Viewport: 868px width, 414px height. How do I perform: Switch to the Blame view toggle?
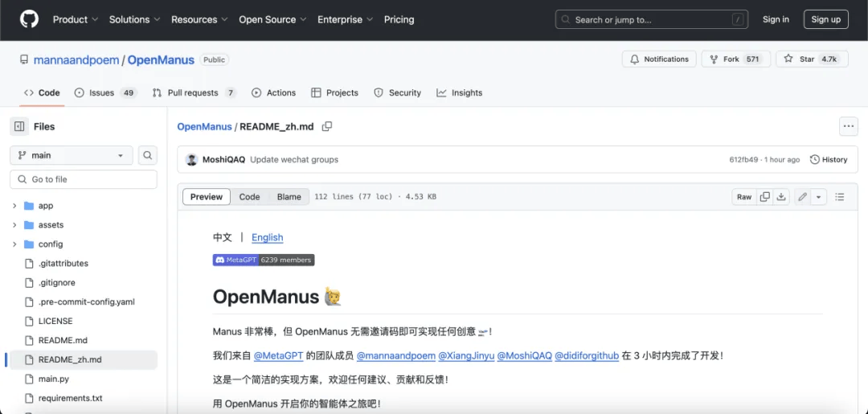point(289,197)
